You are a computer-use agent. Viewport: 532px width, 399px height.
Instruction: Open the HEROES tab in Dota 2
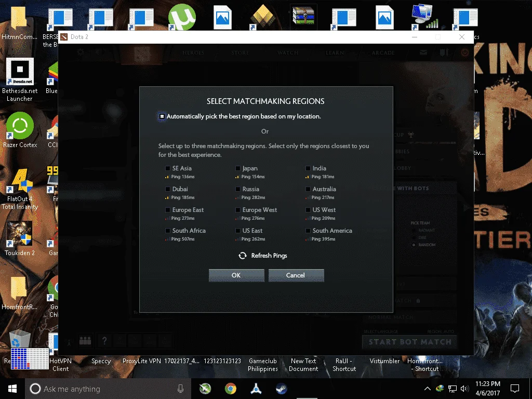coord(193,52)
